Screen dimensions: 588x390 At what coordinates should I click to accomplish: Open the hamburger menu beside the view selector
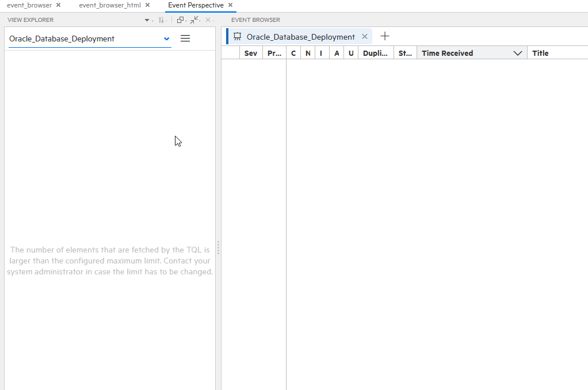point(185,39)
